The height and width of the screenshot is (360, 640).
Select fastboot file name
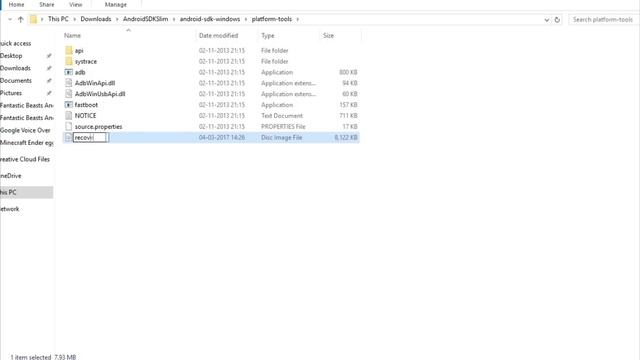pyautogui.click(x=86, y=105)
